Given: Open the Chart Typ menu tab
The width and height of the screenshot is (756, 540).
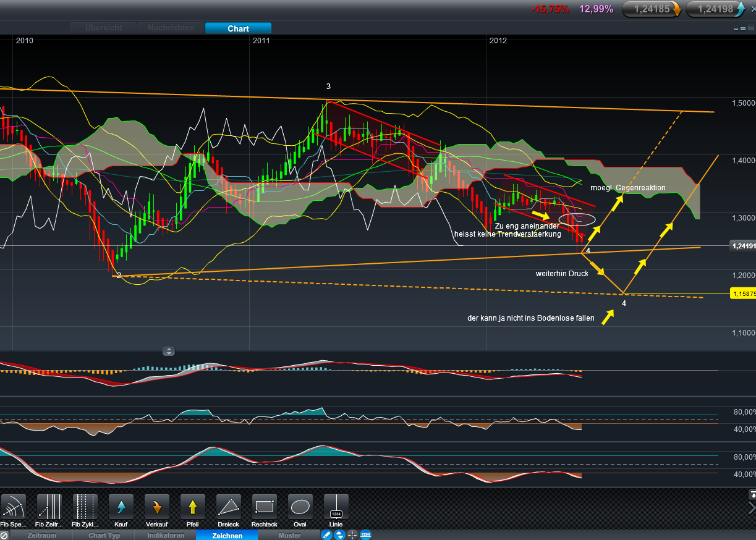Looking at the screenshot, I should coord(104,536).
